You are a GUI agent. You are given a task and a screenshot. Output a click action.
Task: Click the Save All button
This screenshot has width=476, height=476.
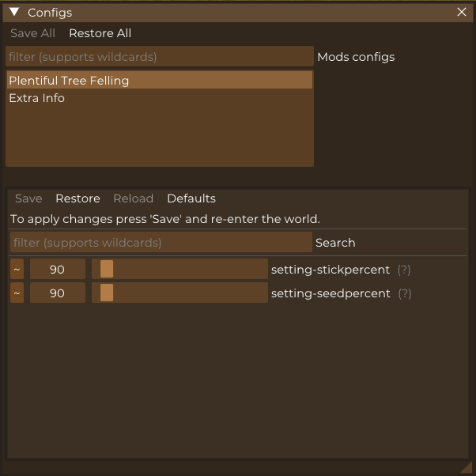coord(32,33)
